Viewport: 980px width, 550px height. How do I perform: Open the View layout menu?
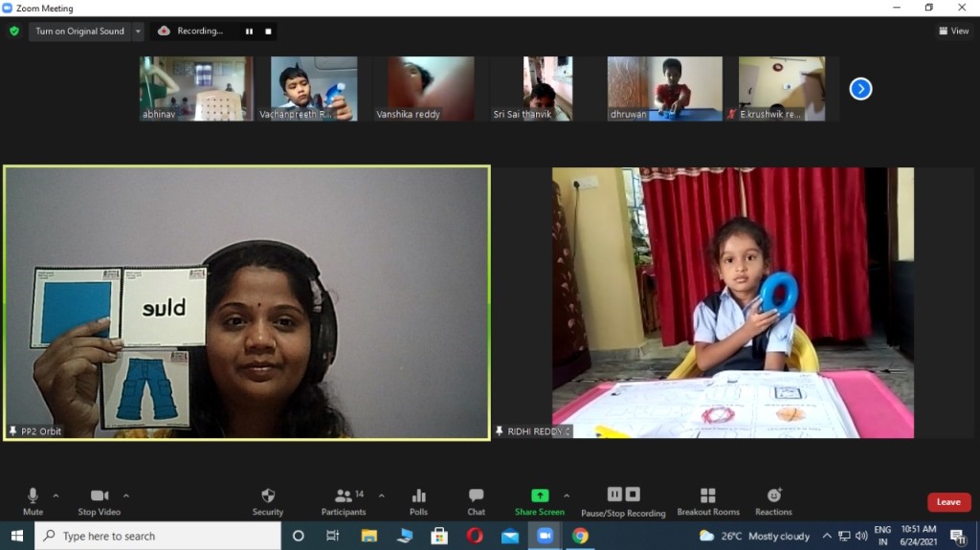954,31
